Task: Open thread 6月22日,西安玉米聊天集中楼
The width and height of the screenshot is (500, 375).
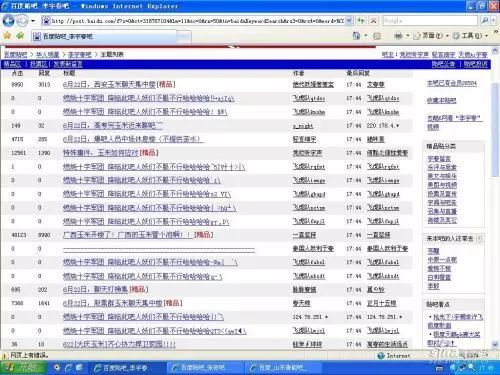Action: pyautogui.click(x=109, y=84)
